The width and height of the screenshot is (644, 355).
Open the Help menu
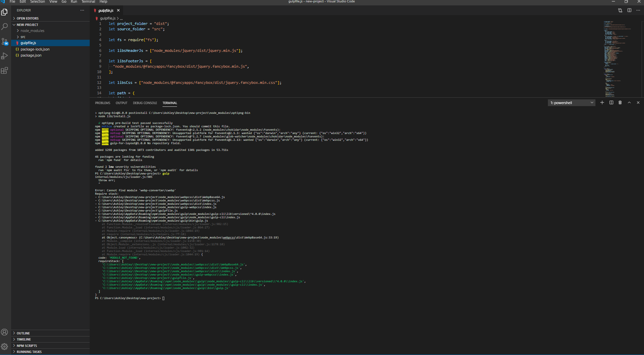tap(103, 2)
